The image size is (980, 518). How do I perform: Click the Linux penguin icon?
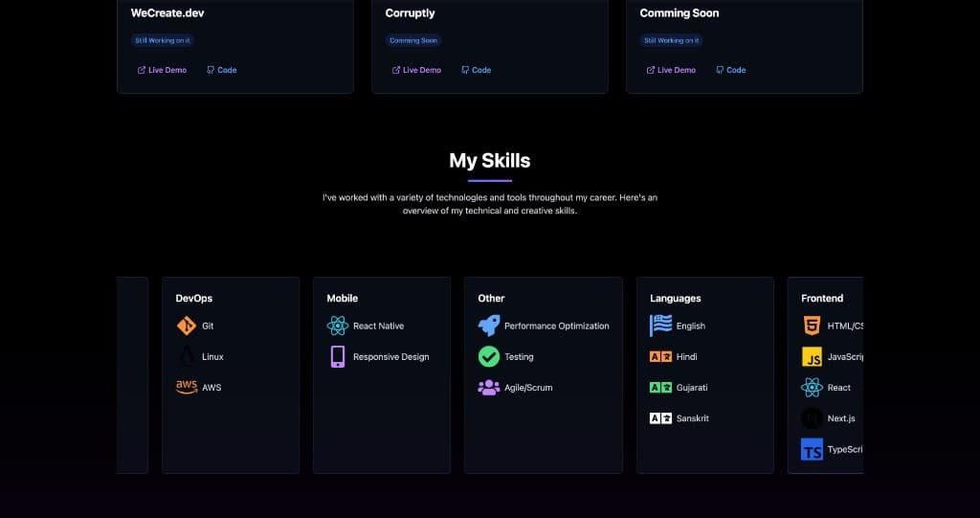(187, 356)
